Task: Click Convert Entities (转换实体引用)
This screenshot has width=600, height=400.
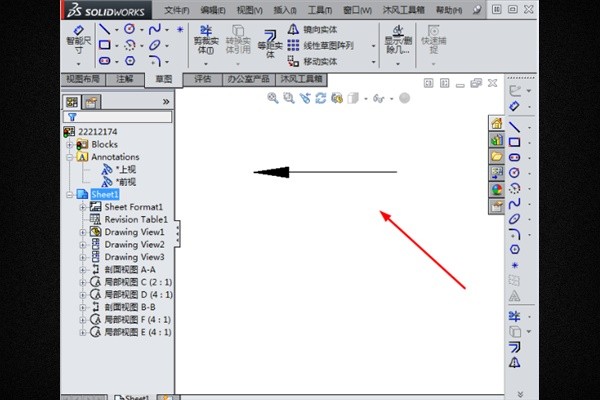Action: click(238, 40)
